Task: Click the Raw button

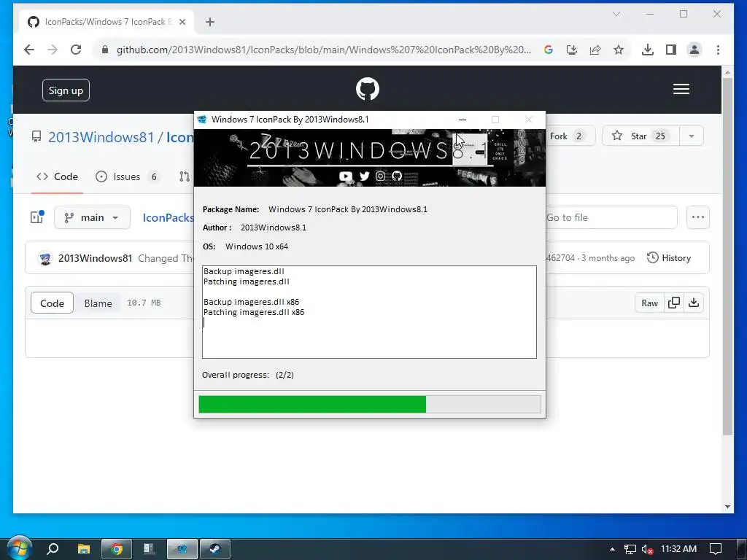Action: pyautogui.click(x=649, y=303)
